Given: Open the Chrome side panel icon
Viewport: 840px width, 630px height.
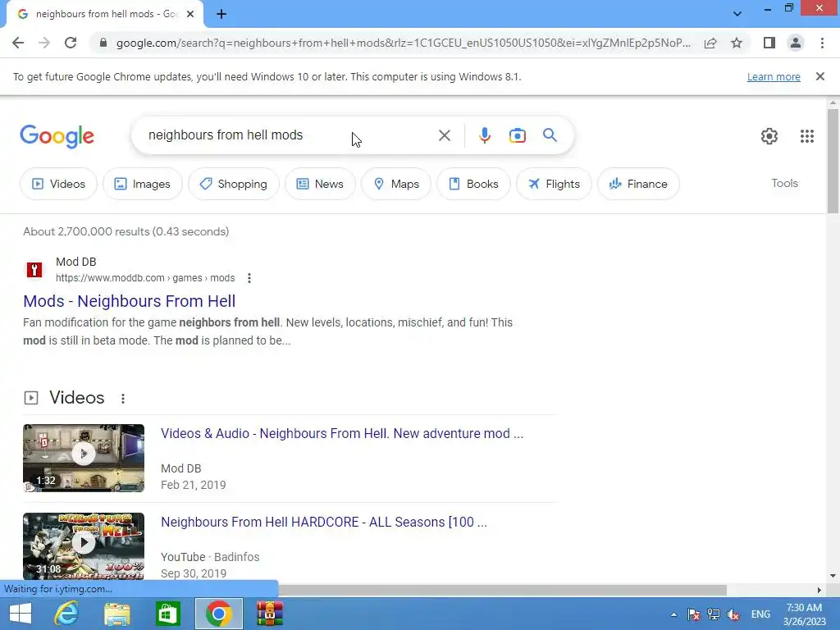Looking at the screenshot, I should pyautogui.click(x=769, y=43).
